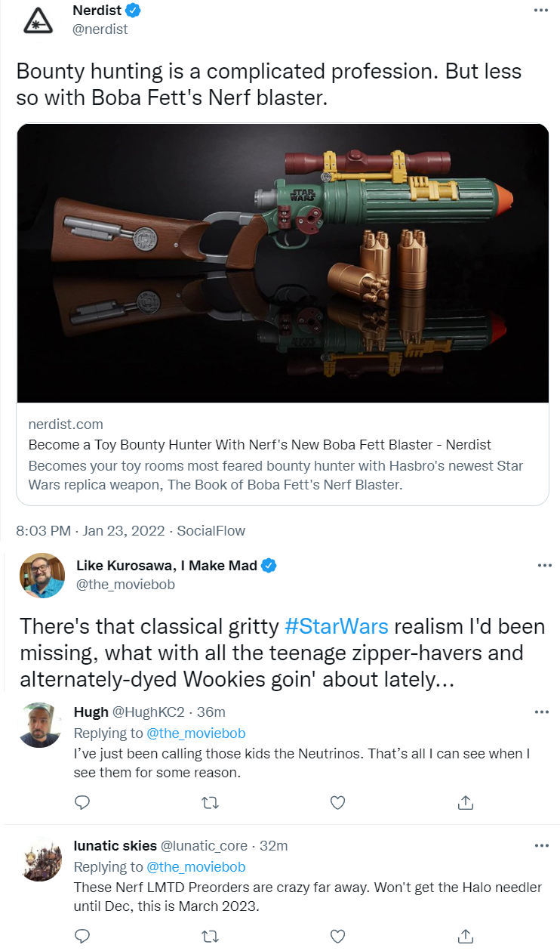Reply to Hugh's comment
The width and height of the screenshot is (560, 951).
[x=83, y=802]
